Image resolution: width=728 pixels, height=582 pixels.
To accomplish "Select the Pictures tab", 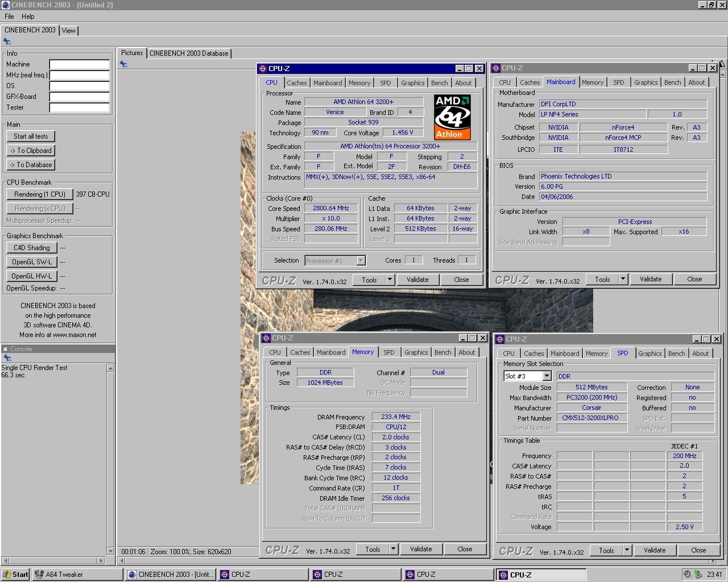I will point(132,53).
